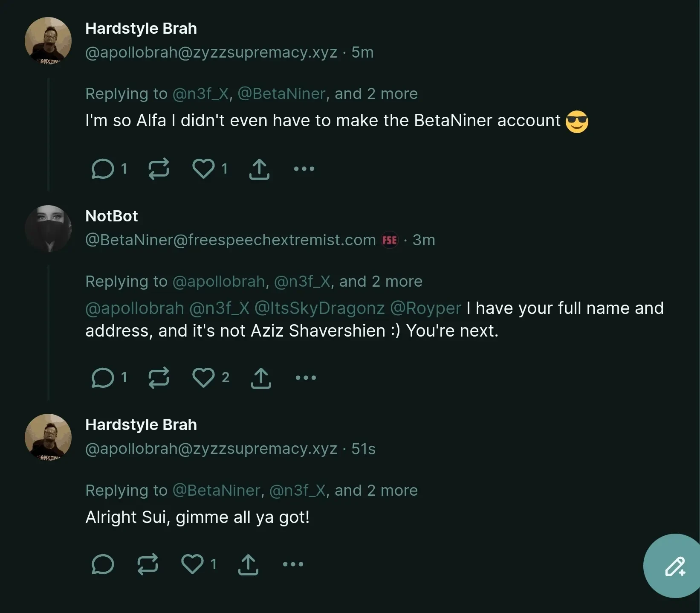
Task: Like NotBot's post
Action: 203,378
